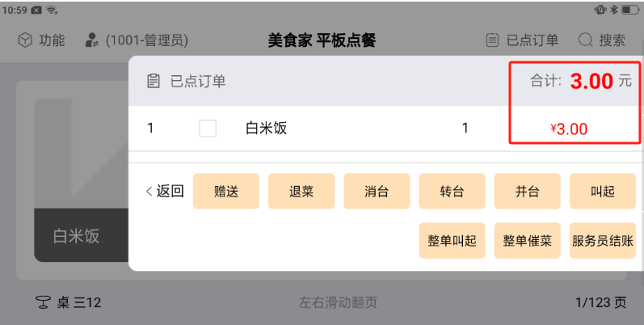Click the 搜索 magnifier icon
The width and height of the screenshot is (644, 325).
(586, 40)
